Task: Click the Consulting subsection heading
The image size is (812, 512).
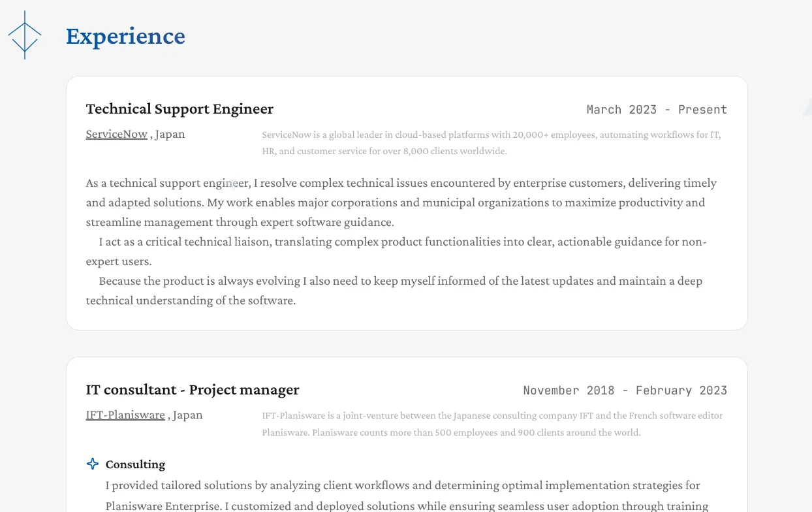Action: (x=135, y=464)
